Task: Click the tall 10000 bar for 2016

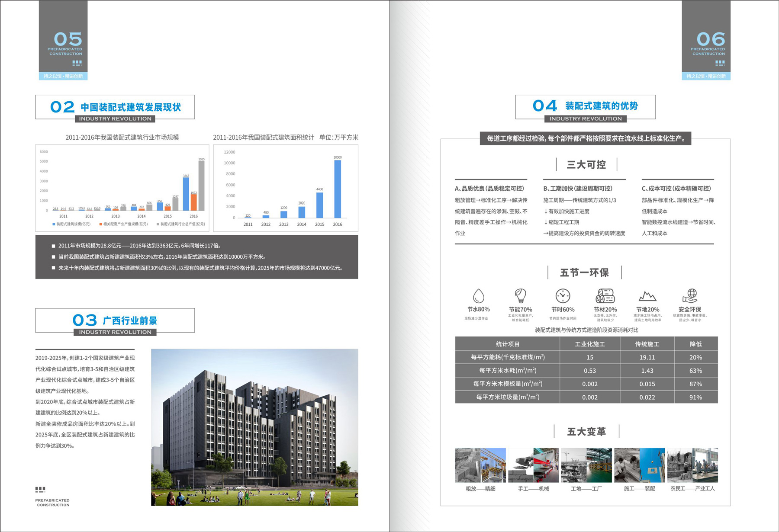Action: (338, 189)
